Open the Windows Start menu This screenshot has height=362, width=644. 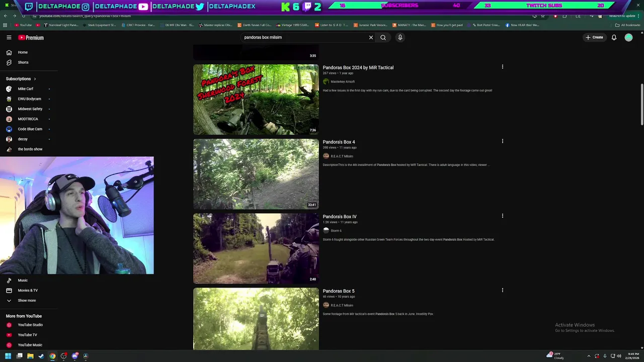pyautogui.click(x=8, y=356)
